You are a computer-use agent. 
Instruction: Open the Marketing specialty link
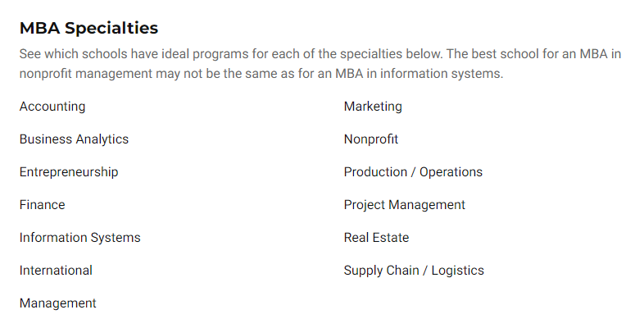tap(373, 107)
